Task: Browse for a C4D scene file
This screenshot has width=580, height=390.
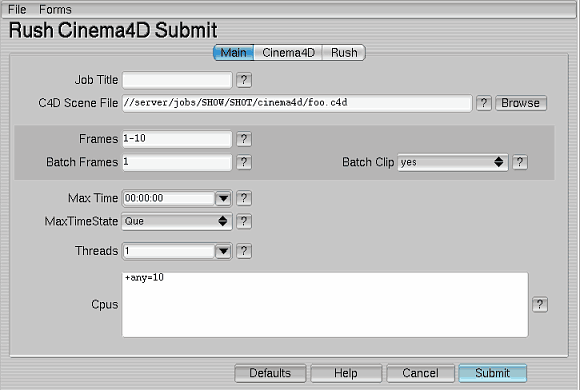Action: (x=520, y=103)
